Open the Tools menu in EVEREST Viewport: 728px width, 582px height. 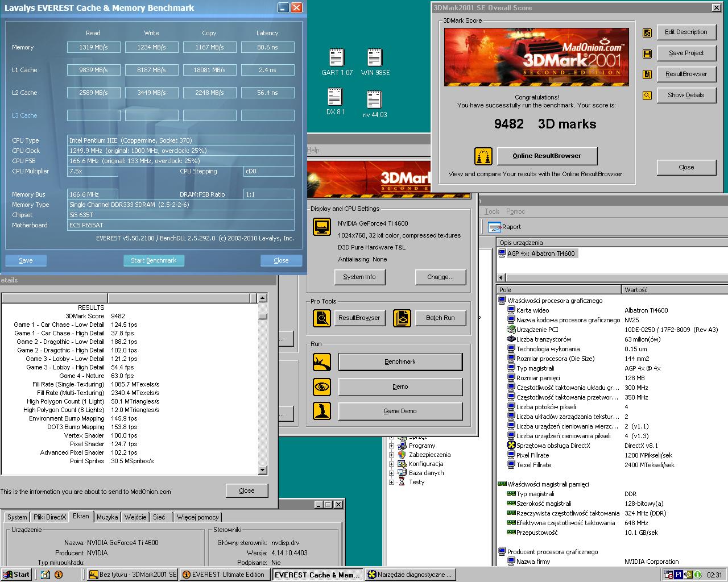492,211
